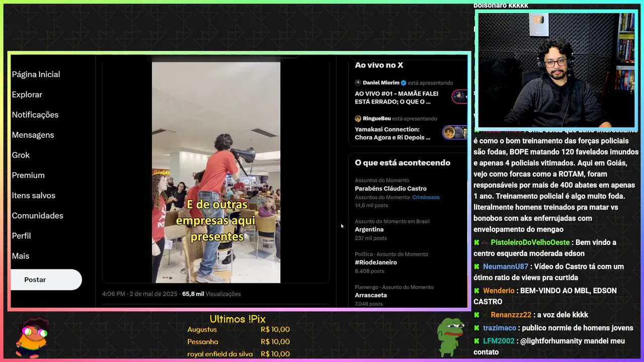Join the AO VIVO #01 Mamãe Falei broadcast
This screenshot has height=362, width=644.
pos(396,98)
